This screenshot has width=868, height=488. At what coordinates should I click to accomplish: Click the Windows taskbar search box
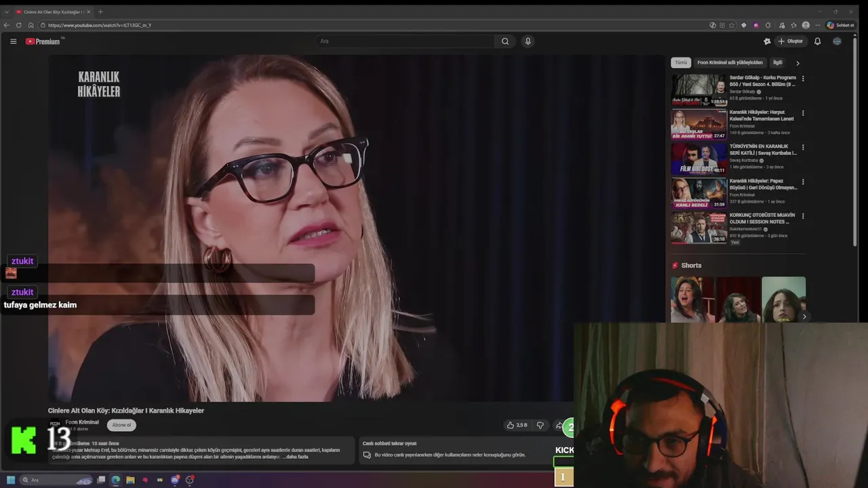click(x=56, y=480)
